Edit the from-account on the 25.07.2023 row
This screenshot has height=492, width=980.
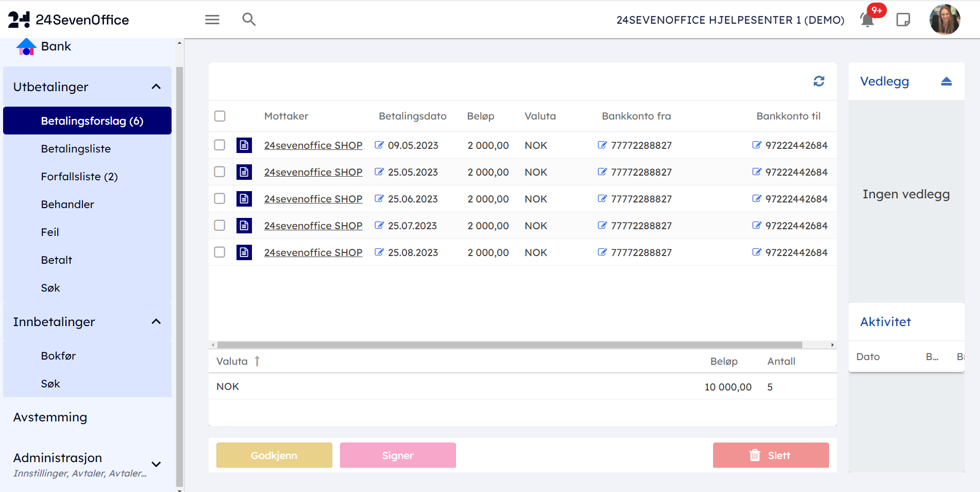pos(602,226)
